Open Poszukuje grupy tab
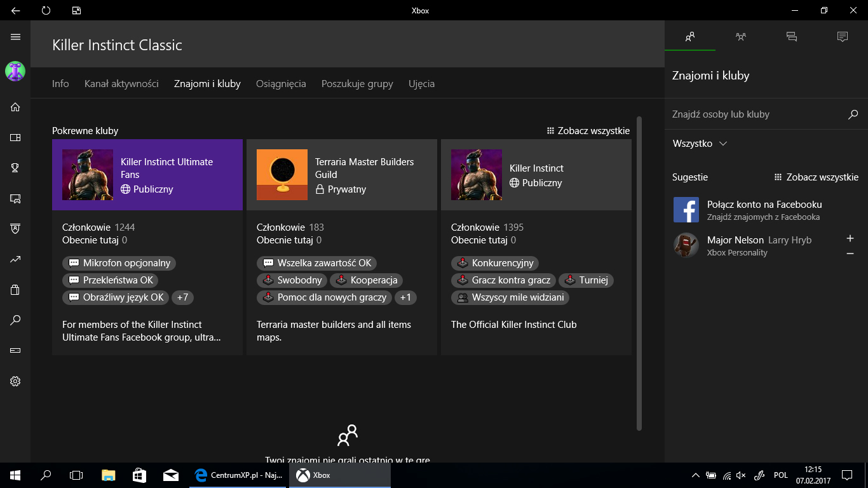Image resolution: width=868 pixels, height=488 pixels. pos(357,83)
